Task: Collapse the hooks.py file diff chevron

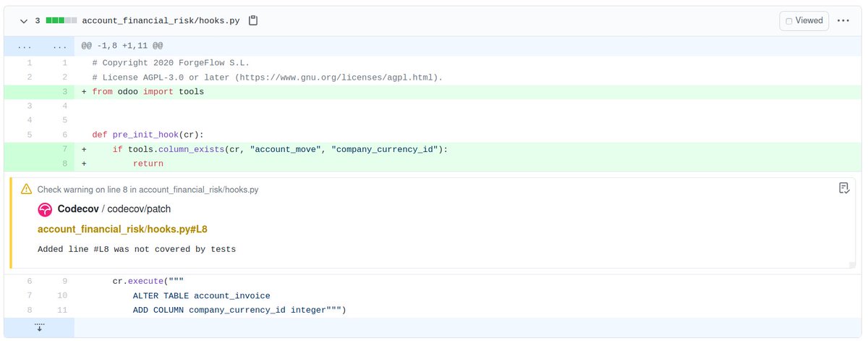Action: tap(24, 21)
